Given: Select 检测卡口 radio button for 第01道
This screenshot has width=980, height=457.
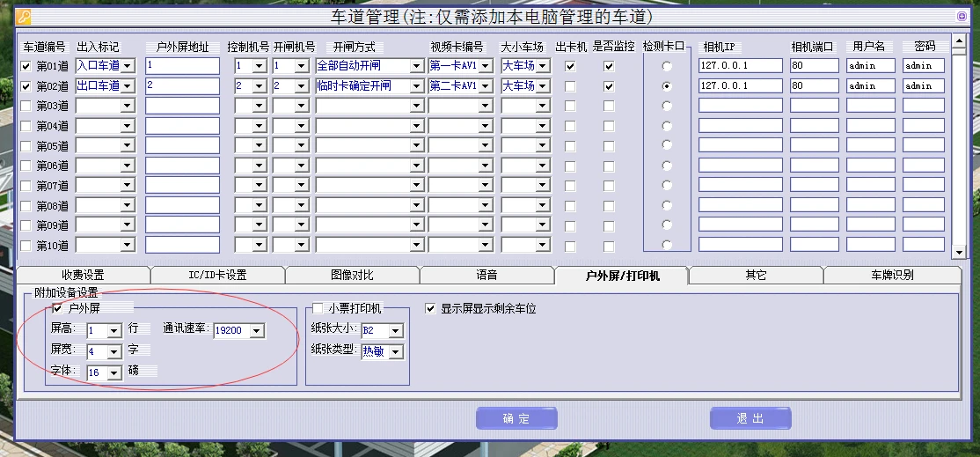Looking at the screenshot, I should (x=667, y=66).
